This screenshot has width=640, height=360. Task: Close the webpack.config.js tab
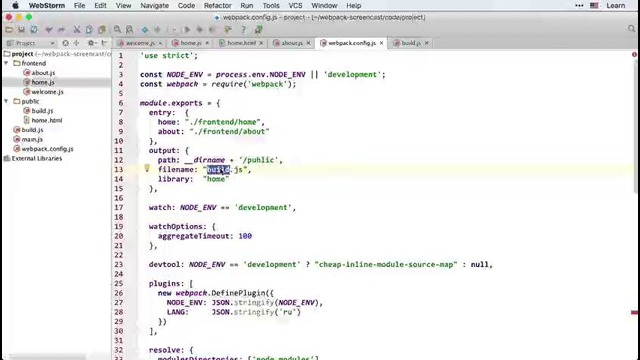[x=382, y=43]
